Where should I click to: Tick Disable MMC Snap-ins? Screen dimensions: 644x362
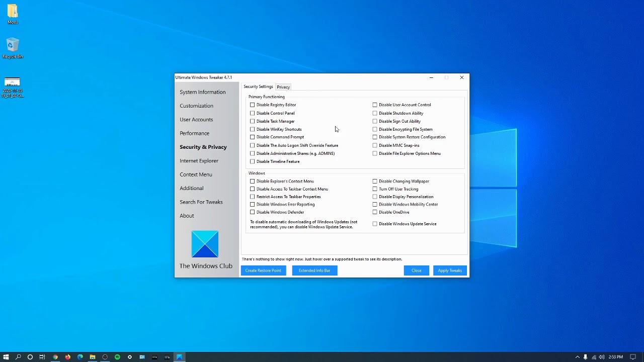click(x=375, y=145)
